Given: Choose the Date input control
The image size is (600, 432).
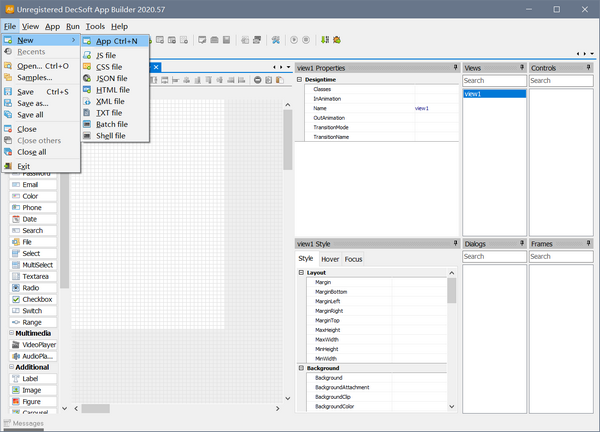Looking at the screenshot, I should point(30,219).
